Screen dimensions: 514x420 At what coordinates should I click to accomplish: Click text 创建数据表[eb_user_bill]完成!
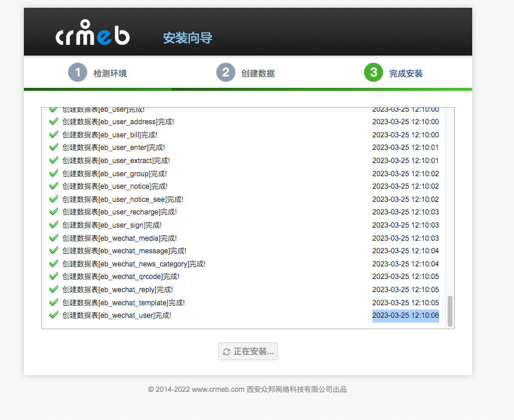coord(110,135)
